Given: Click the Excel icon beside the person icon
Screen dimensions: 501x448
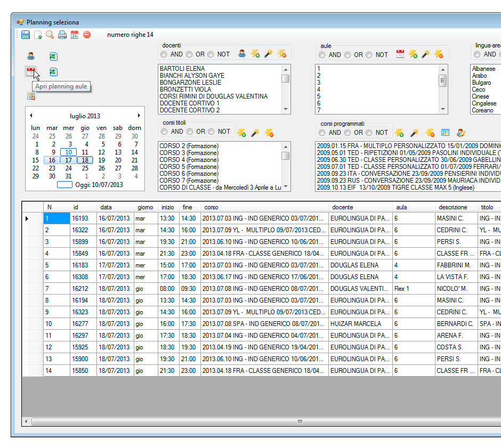Looking at the screenshot, I should pos(53,56).
